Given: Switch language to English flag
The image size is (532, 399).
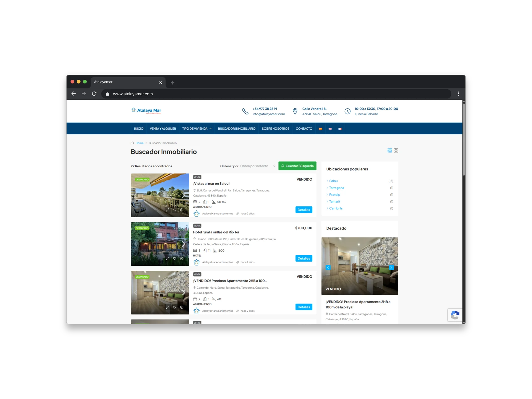Looking at the screenshot, I should 330,129.
